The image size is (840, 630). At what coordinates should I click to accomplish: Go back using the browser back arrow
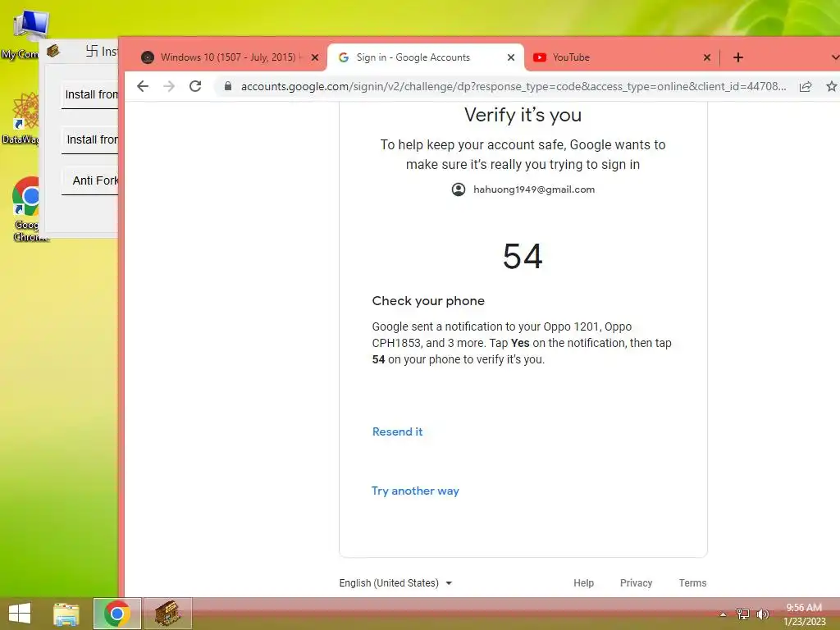point(143,86)
